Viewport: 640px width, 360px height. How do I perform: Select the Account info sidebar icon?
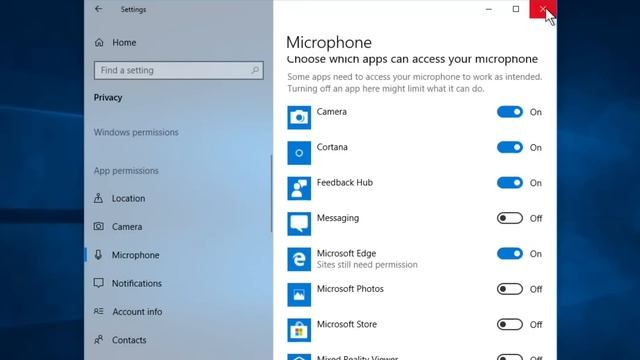98,311
